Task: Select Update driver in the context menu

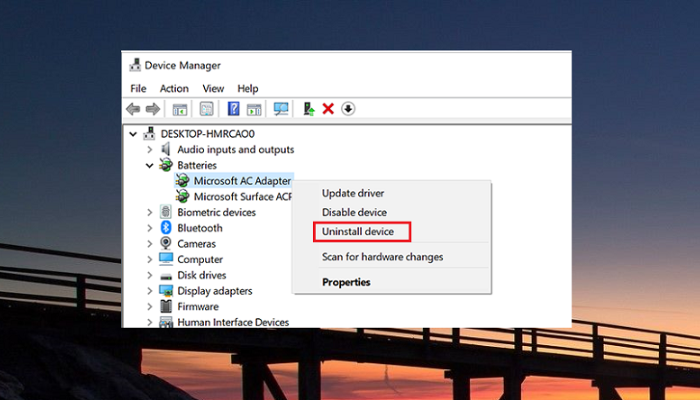Action: coord(352,193)
